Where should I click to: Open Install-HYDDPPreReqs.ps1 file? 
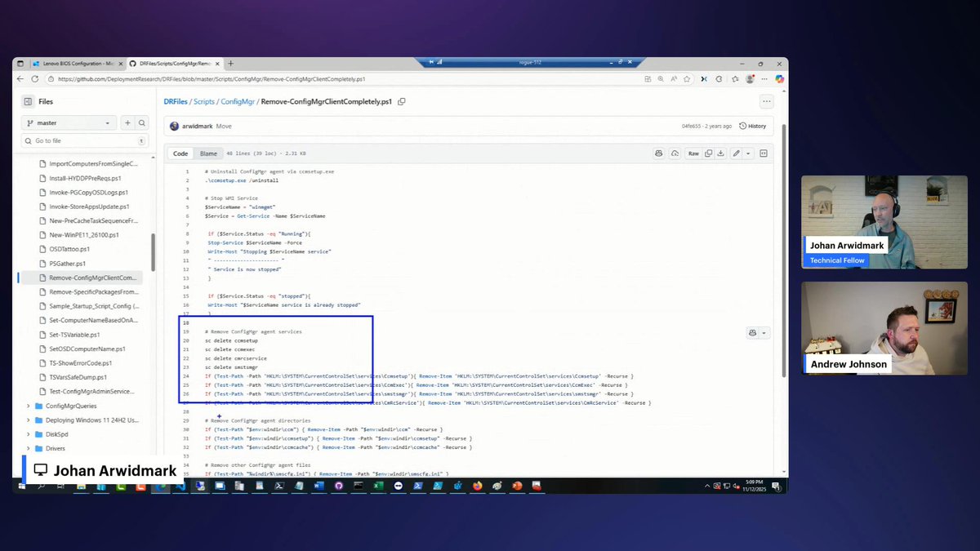coord(85,178)
